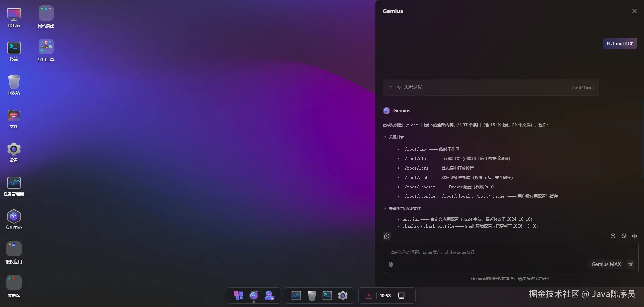
Task: Open the 数据库 desktop folder
Action: pyautogui.click(x=14, y=286)
